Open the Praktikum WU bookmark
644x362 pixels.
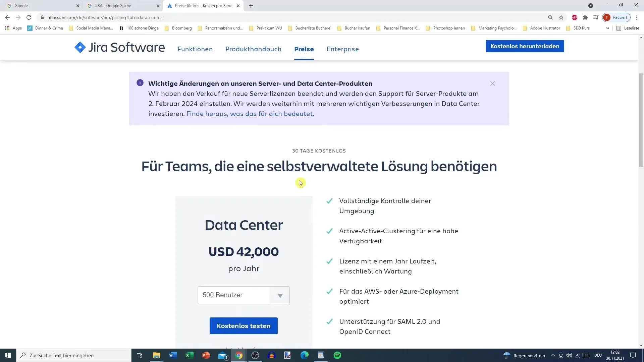click(265, 28)
